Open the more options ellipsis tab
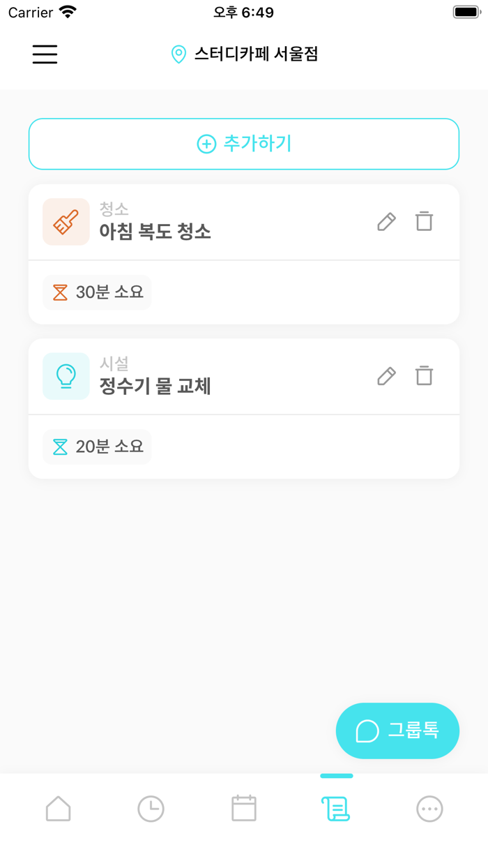This screenshot has width=488, height=868. 429,807
